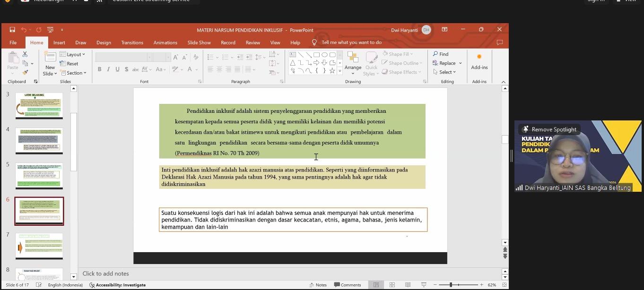Open the Arrange tool
The height and width of the screenshot is (290, 644).
[353, 63]
